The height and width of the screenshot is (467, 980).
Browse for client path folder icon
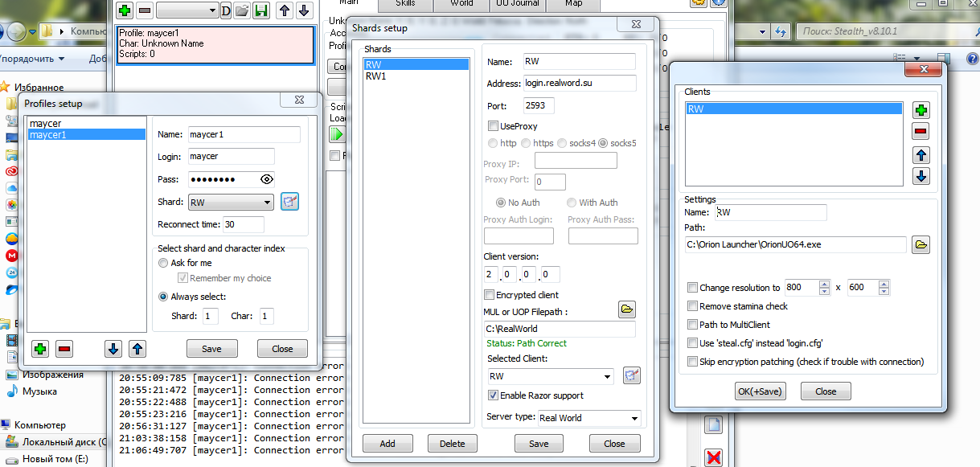click(921, 245)
